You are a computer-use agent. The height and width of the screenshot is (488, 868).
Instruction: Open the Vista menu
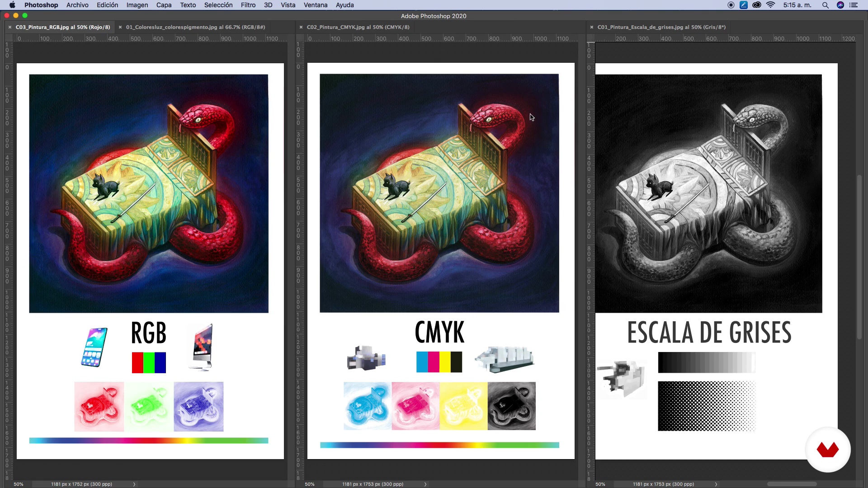[288, 5]
